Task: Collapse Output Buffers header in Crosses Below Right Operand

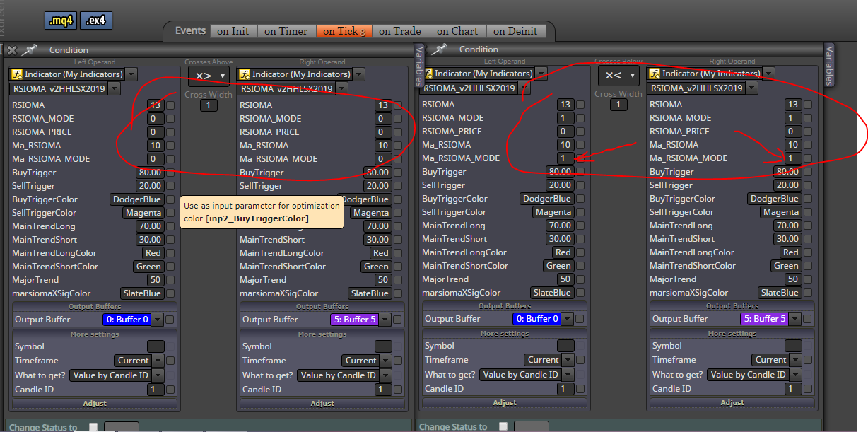Action: (x=732, y=306)
